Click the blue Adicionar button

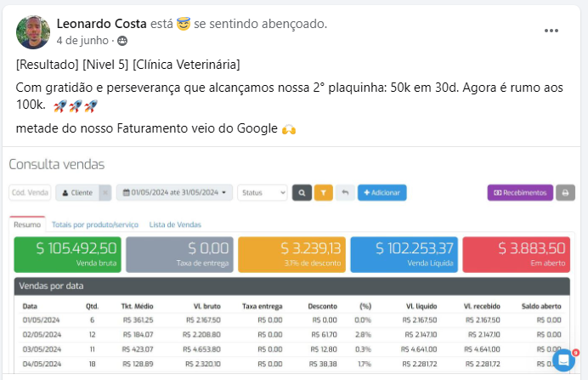pos(382,193)
